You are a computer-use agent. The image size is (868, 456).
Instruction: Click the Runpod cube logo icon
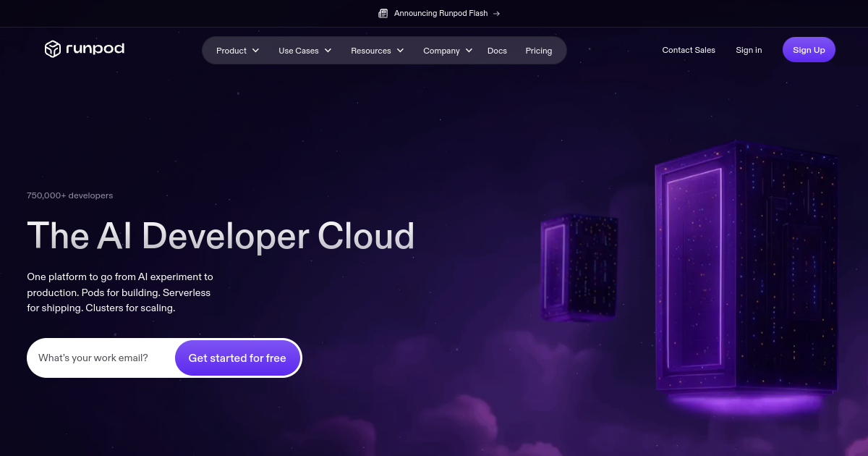tap(53, 49)
